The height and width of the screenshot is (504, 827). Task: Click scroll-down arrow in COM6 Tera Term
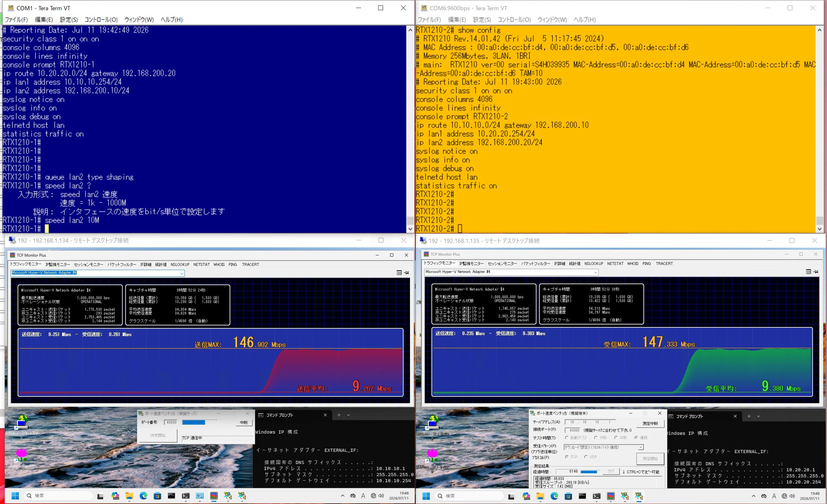[820, 229]
